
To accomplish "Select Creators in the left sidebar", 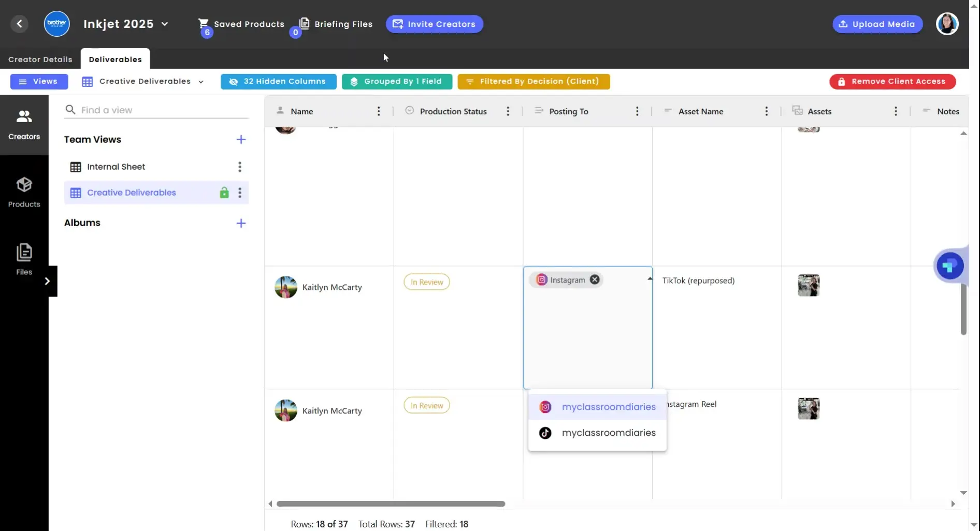I will [24, 123].
